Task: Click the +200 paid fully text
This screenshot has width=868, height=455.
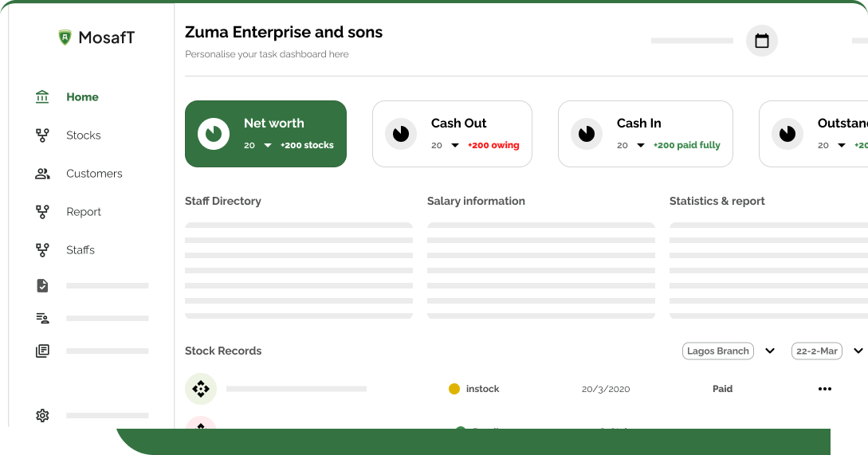Action: point(687,145)
